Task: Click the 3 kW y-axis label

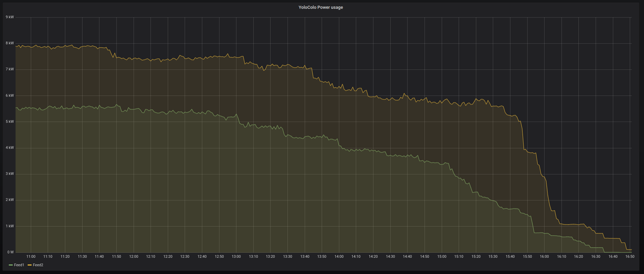Action: [x=10, y=174]
